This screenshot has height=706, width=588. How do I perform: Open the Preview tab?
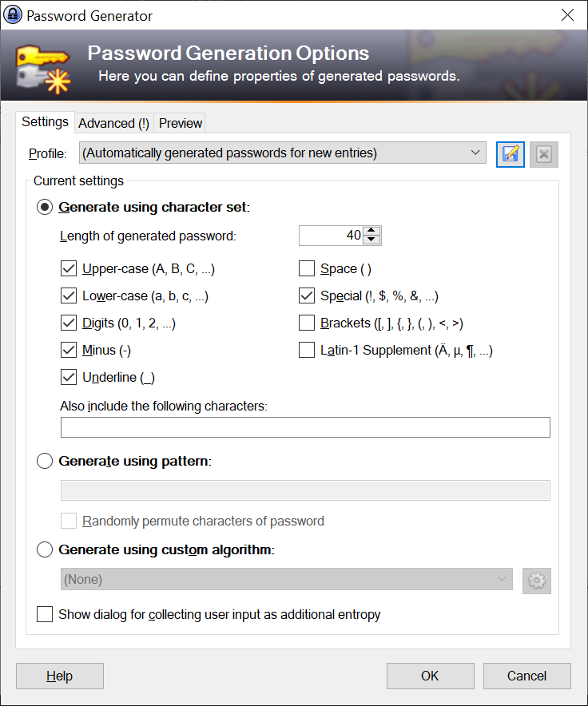point(181,123)
